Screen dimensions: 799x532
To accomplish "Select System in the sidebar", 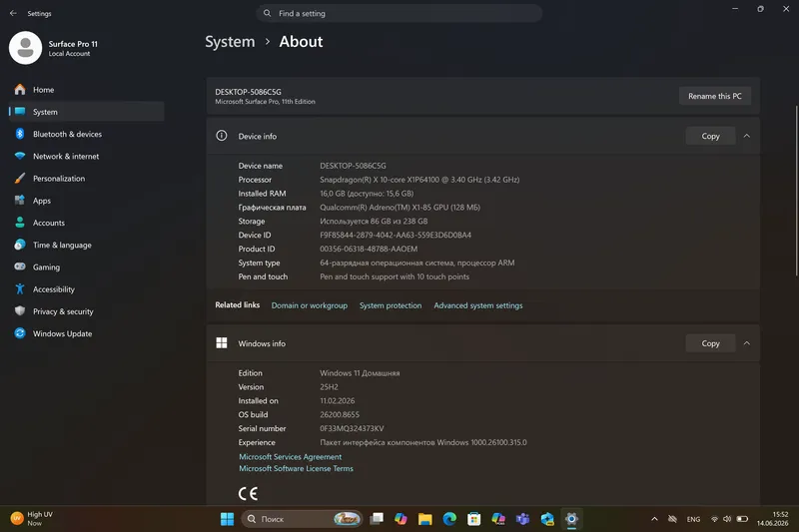I will click(x=87, y=112).
